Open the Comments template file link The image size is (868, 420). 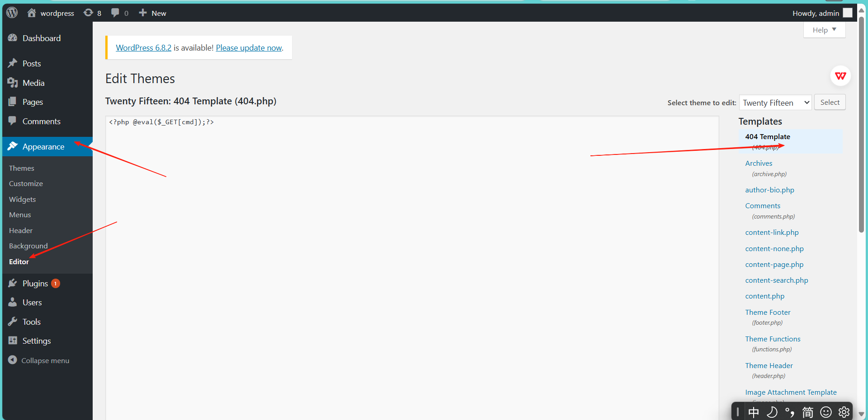pyautogui.click(x=763, y=205)
